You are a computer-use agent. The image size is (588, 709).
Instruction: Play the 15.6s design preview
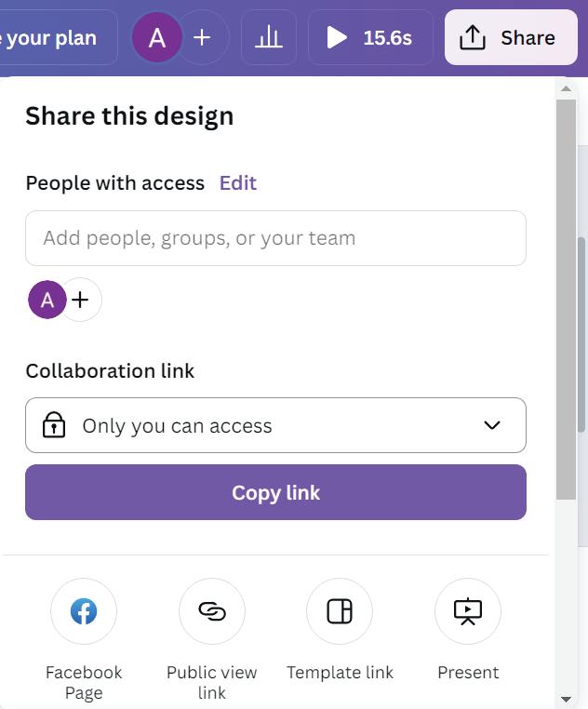[370, 37]
